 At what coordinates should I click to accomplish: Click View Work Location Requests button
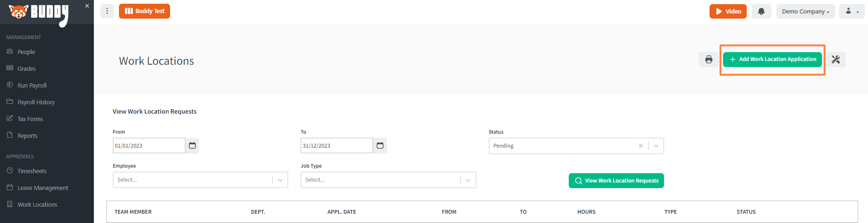pyautogui.click(x=616, y=181)
